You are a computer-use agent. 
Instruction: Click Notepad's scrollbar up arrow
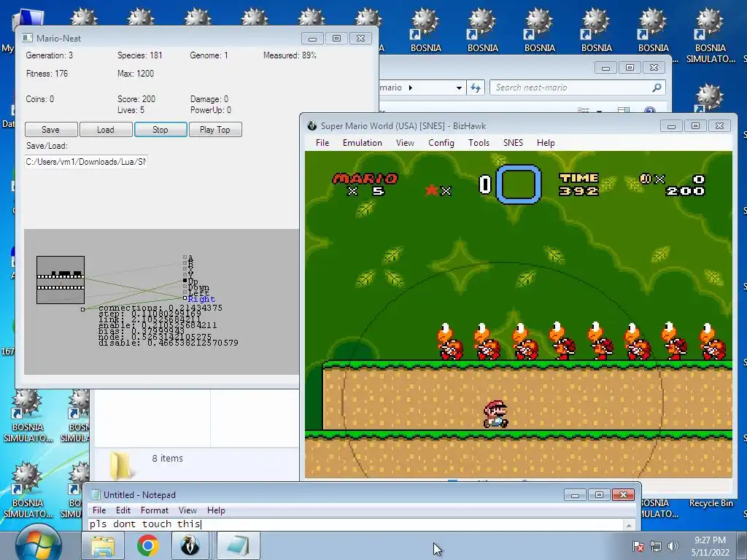629,525
